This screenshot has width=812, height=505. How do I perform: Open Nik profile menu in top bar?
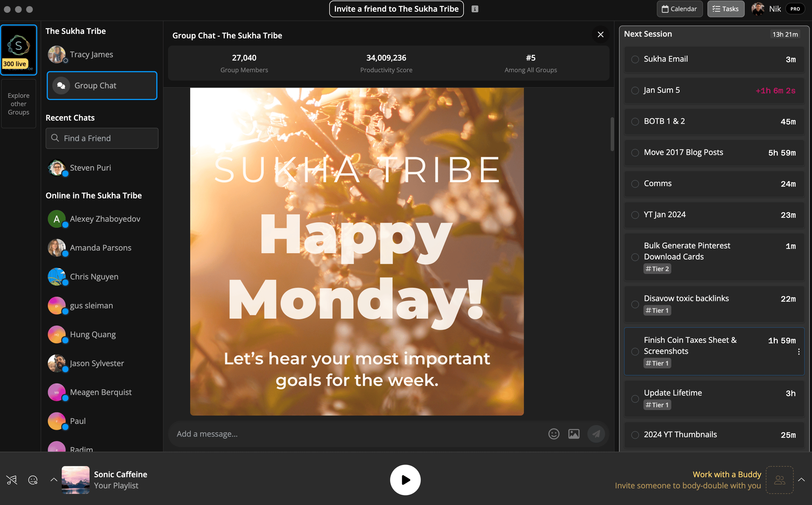774,9
